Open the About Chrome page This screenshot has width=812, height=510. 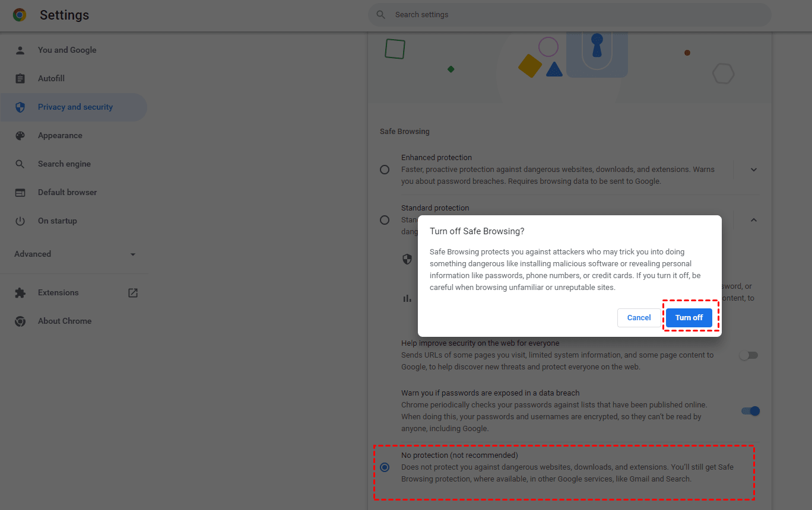click(64, 321)
